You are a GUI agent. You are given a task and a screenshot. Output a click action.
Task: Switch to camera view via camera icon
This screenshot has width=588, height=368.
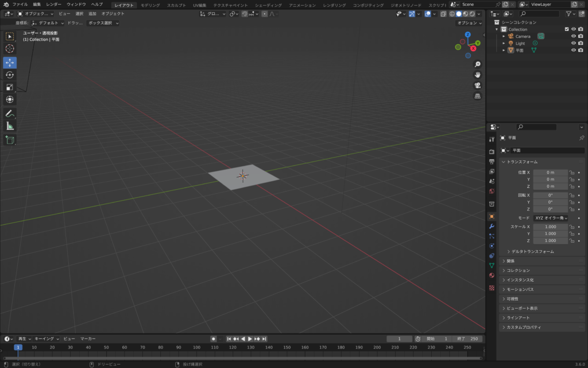point(477,85)
